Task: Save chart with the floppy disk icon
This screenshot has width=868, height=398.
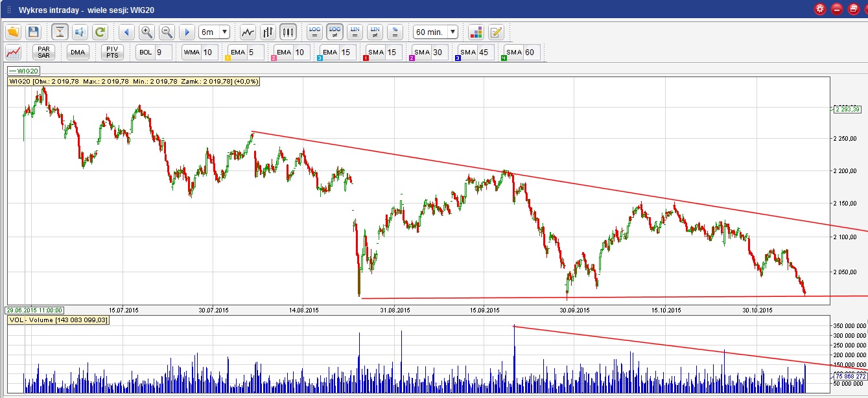Action: (x=34, y=32)
